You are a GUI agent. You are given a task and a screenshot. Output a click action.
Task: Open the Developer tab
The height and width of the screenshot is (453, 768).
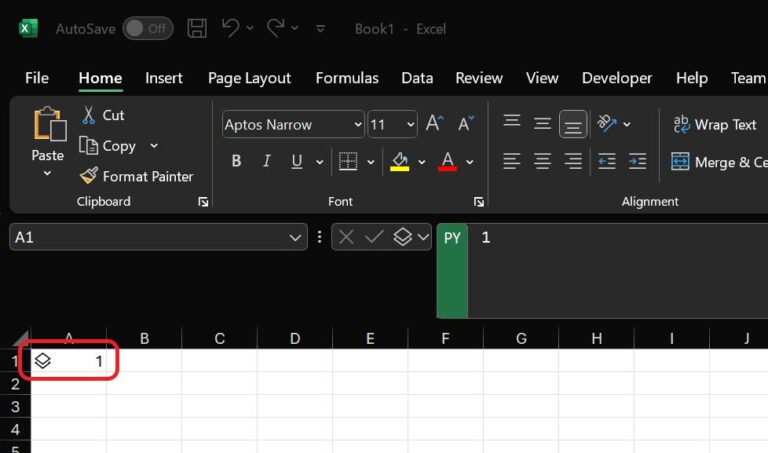617,78
